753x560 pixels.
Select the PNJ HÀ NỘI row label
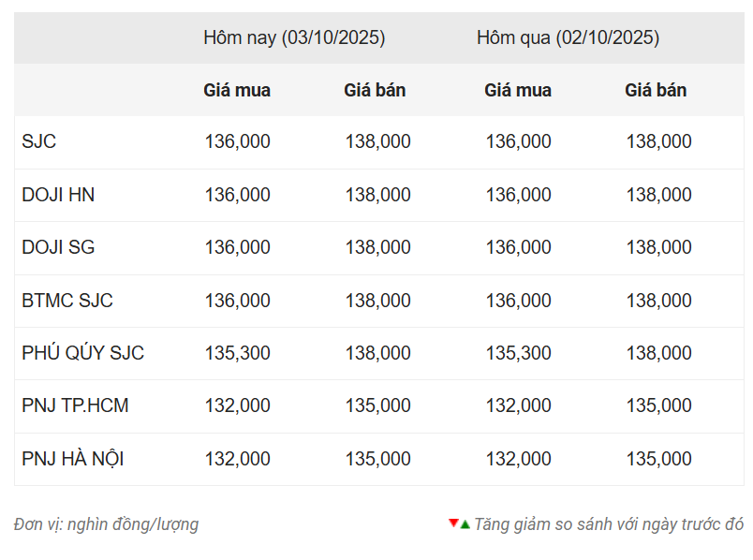pyautogui.click(x=73, y=459)
